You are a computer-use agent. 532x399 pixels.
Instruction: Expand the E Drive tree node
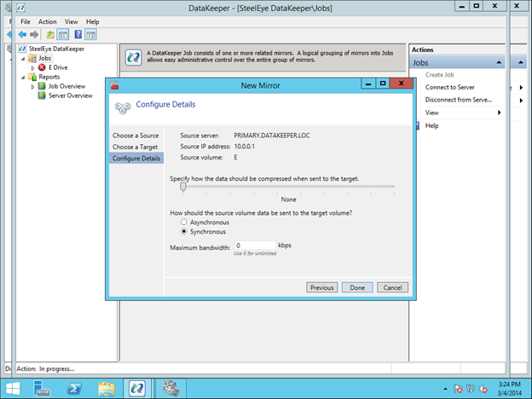click(32, 67)
